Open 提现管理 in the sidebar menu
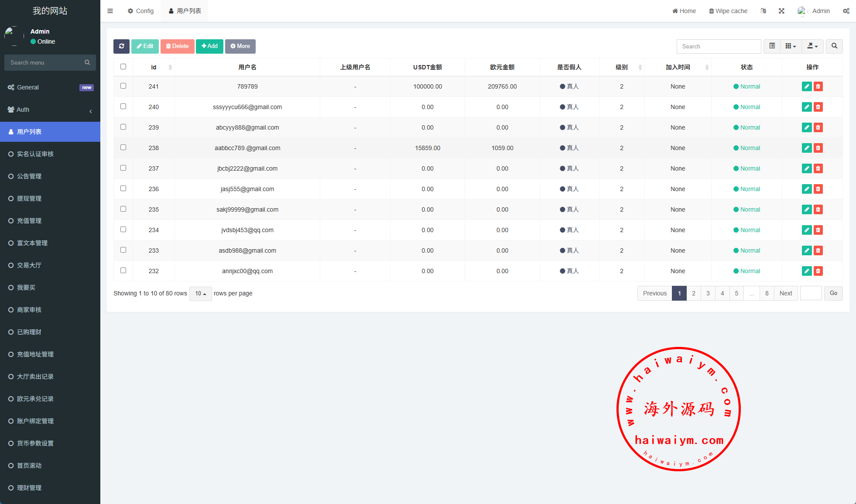This screenshot has height=504, width=856. tap(29, 199)
